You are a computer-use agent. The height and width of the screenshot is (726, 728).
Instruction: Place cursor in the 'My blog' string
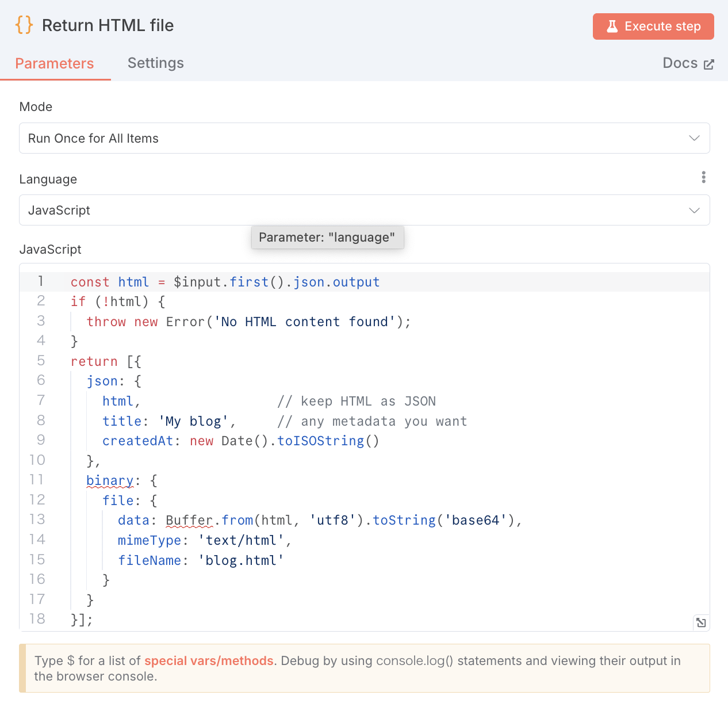tap(193, 421)
